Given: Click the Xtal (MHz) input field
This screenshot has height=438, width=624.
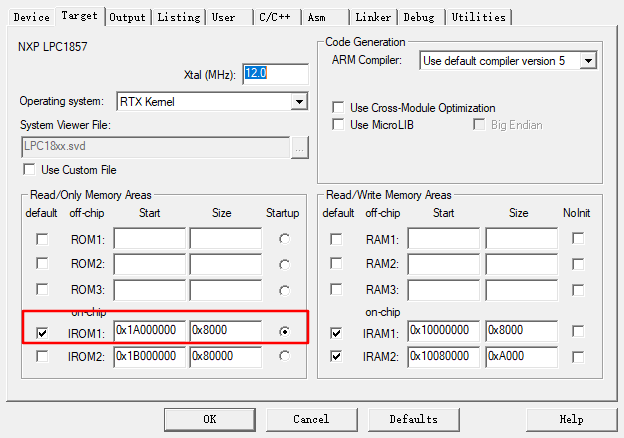Looking at the screenshot, I should click(x=275, y=74).
